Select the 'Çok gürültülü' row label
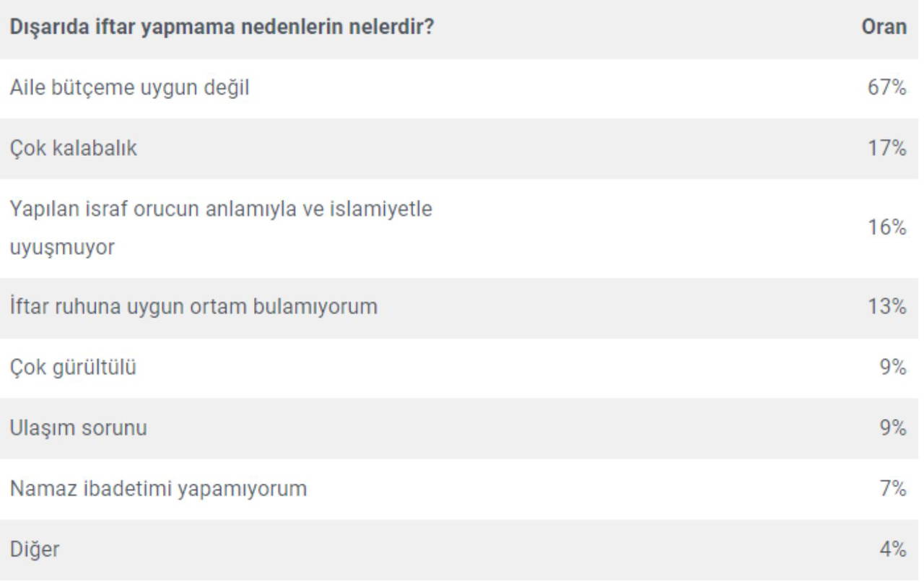Screen dimensions: 924x582 tap(73, 368)
